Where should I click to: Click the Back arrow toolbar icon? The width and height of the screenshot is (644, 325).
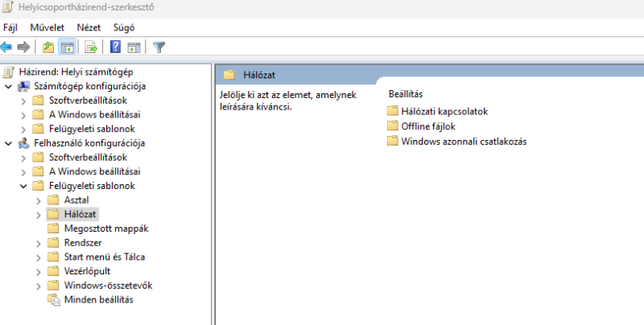pyautogui.click(x=6, y=47)
